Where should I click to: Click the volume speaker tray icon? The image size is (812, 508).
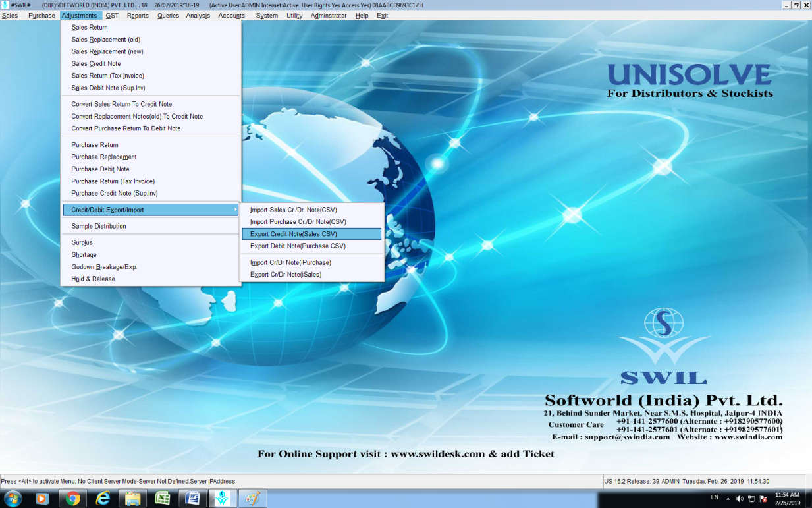point(740,499)
